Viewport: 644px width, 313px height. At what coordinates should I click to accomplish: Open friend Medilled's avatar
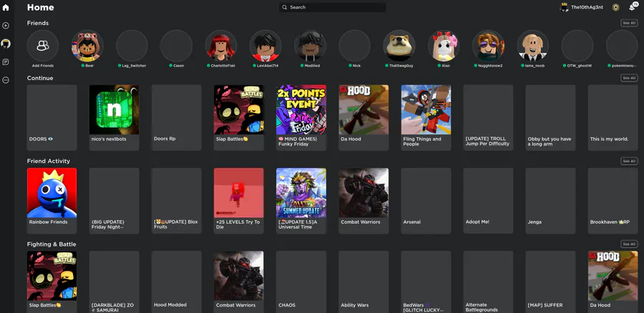pyautogui.click(x=310, y=46)
